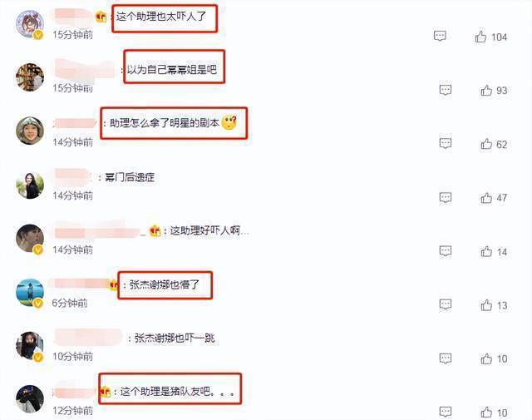Reply to comment '张杰谢娜也吓一跳'
This screenshot has width=532, height=420.
pyautogui.click(x=446, y=358)
